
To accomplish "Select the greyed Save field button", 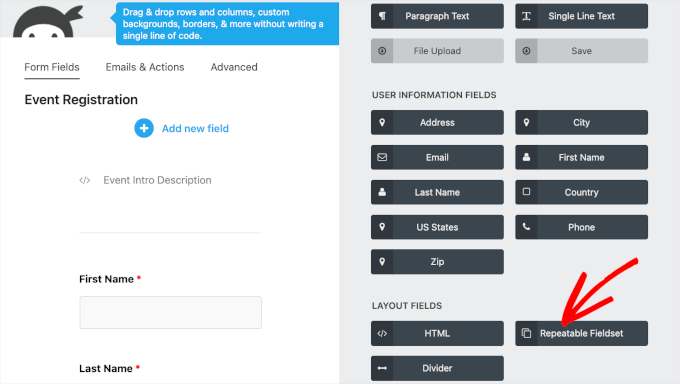I will tap(582, 51).
